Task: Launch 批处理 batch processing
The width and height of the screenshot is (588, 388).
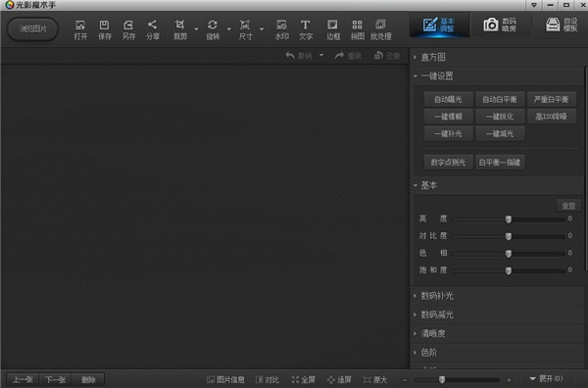Action: (380, 30)
